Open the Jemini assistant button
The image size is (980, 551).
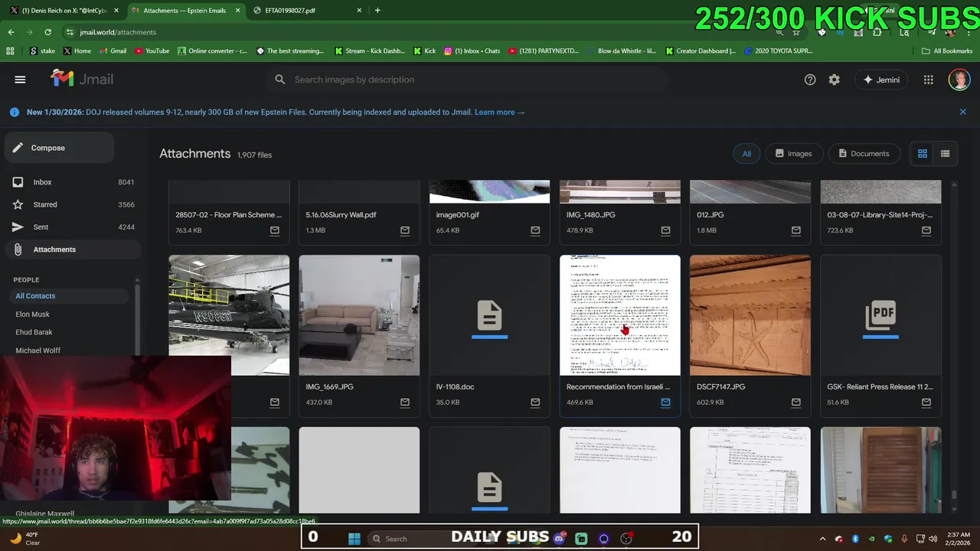881,80
